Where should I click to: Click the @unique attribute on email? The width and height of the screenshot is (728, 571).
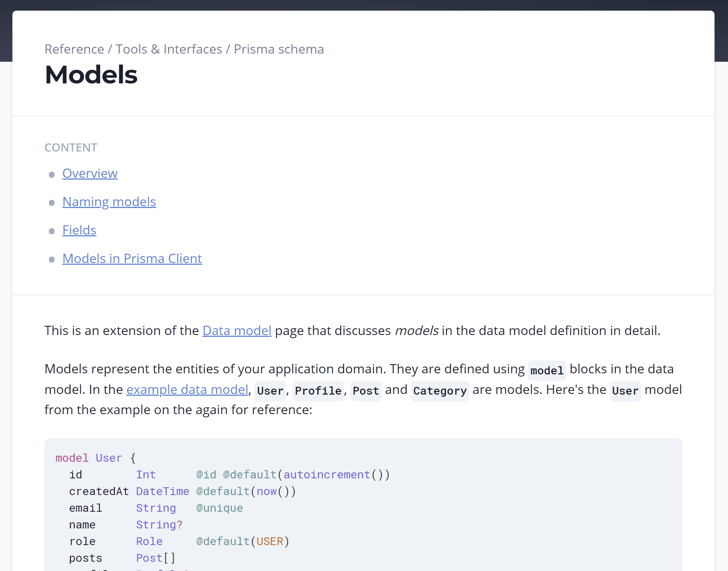219,508
